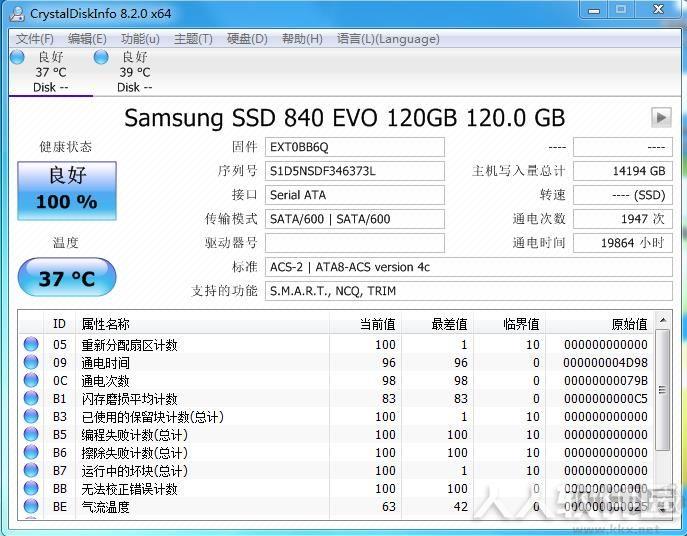The image size is (687, 536).
Task: Open the 语言(L)(Language) menu
Action: tap(388, 39)
